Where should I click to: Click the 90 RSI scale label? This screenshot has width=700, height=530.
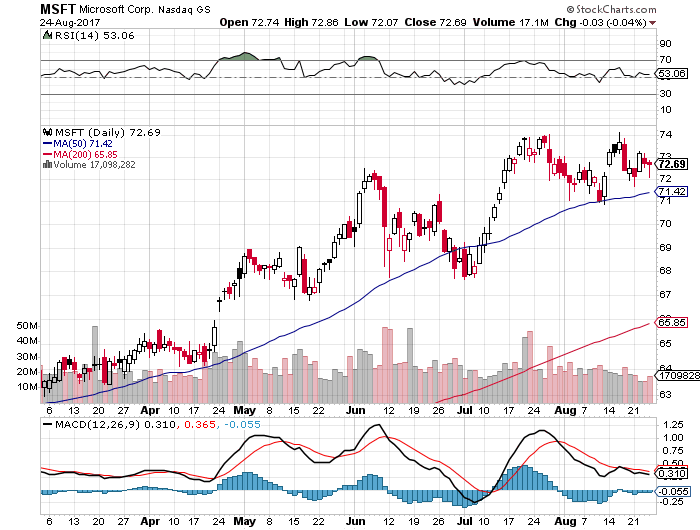tap(665, 44)
